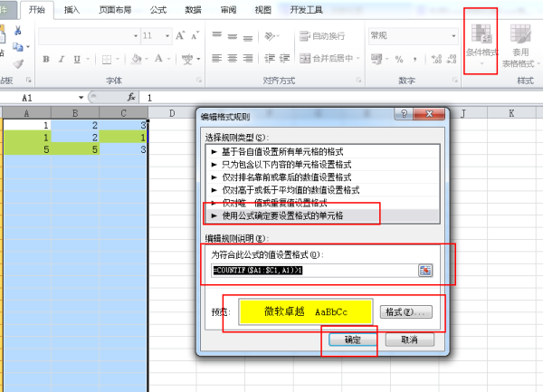Click the yellow format preview box
This screenshot has width=543, height=392.
pyautogui.click(x=306, y=311)
